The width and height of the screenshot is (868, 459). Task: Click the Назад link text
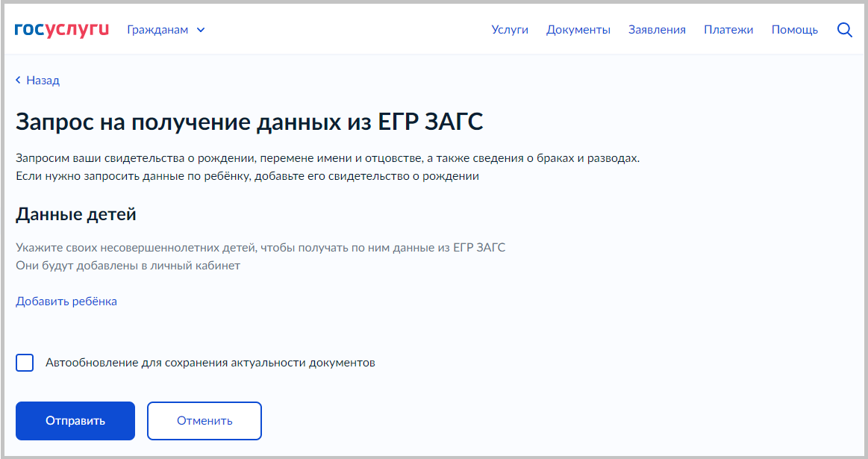43,81
